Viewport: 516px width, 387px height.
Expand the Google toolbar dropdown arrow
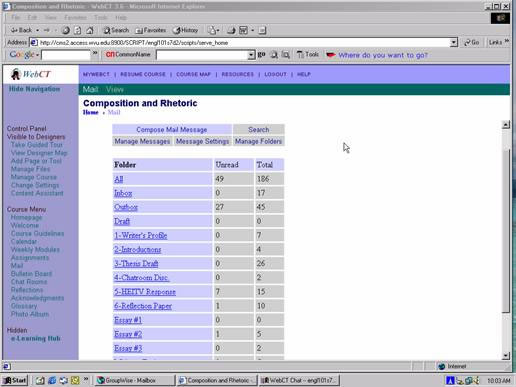pos(38,55)
